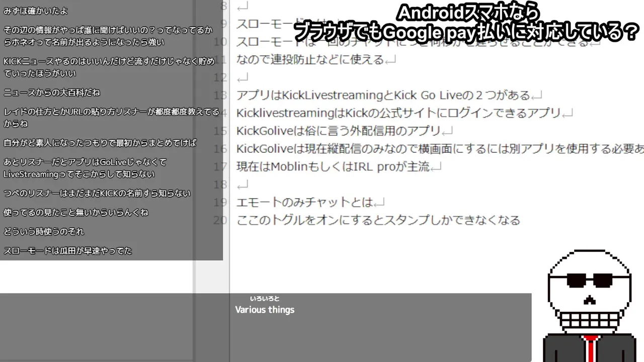Click chat message 'スローモードは瓜田が早速やってた'
This screenshot has height=362, width=644.
[x=67, y=250]
